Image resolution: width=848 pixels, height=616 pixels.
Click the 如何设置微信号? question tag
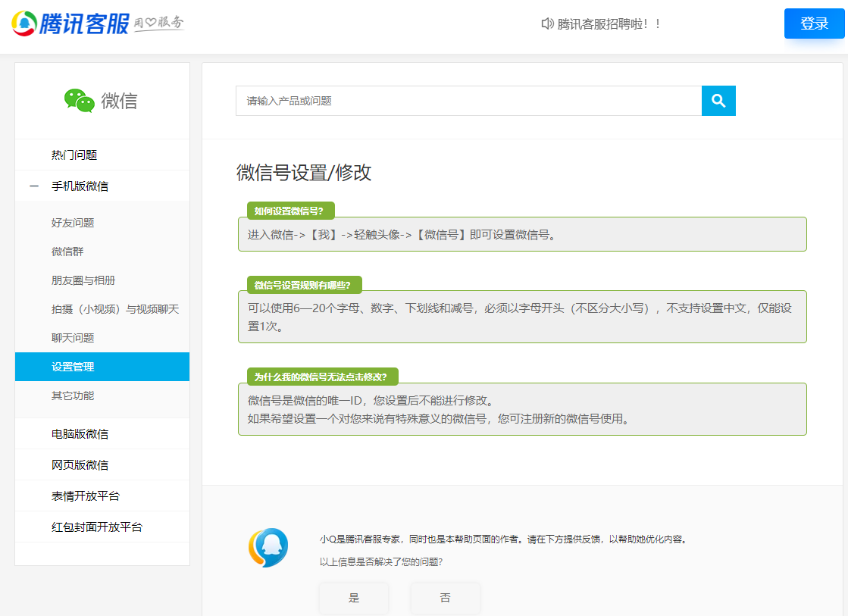(x=290, y=211)
